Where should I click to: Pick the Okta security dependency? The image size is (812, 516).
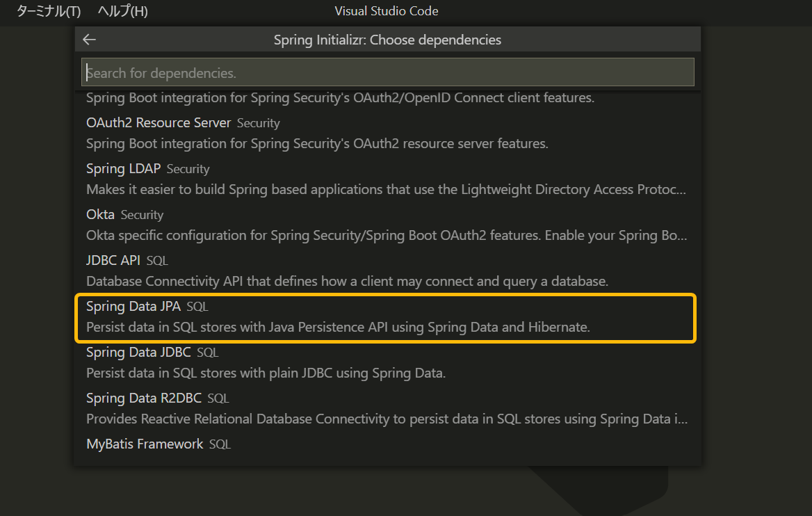tap(100, 215)
